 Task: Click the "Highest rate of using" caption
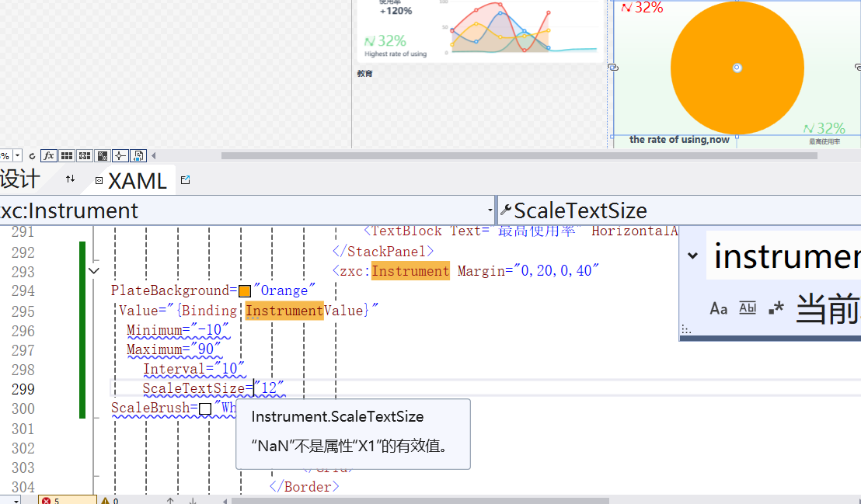[x=396, y=54]
